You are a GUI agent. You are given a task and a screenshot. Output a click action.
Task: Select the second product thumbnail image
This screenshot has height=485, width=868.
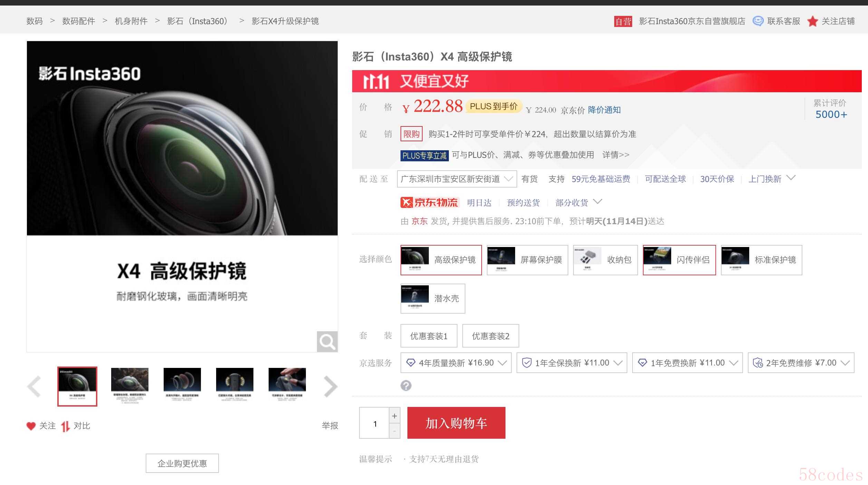(x=129, y=386)
